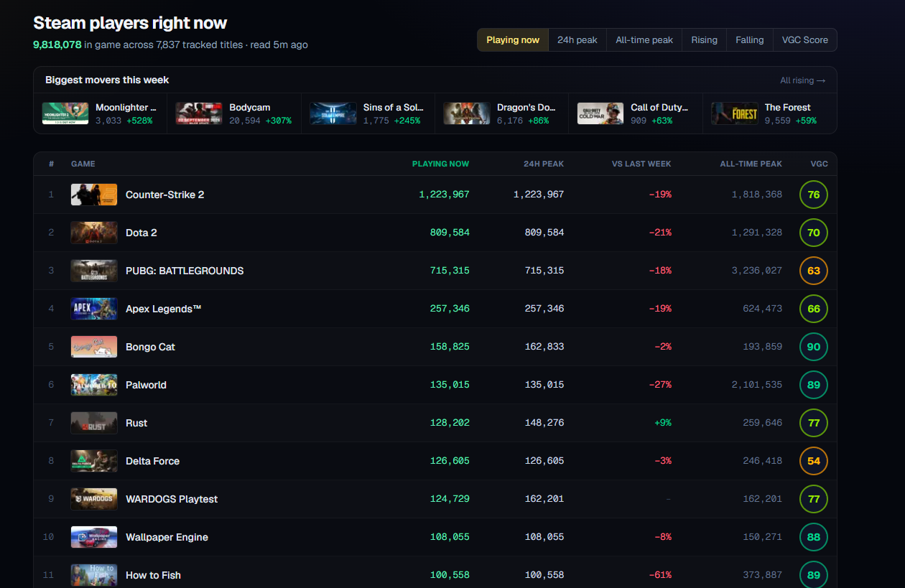Open the Rust thumbnail image
Screen dimensions: 905x588
coord(94,423)
